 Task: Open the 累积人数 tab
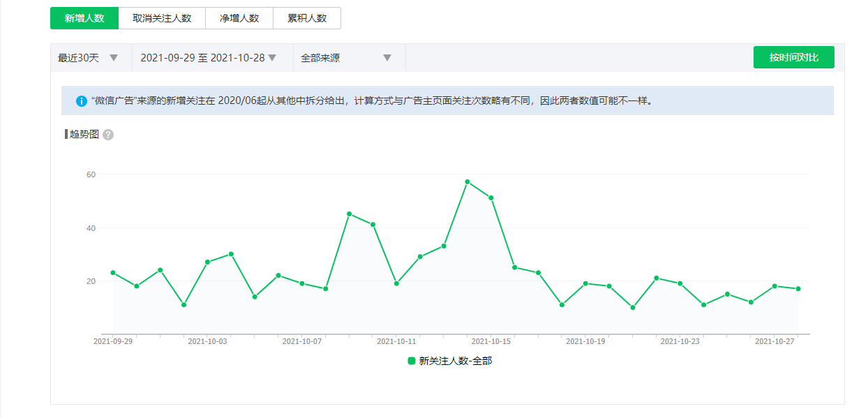307,18
